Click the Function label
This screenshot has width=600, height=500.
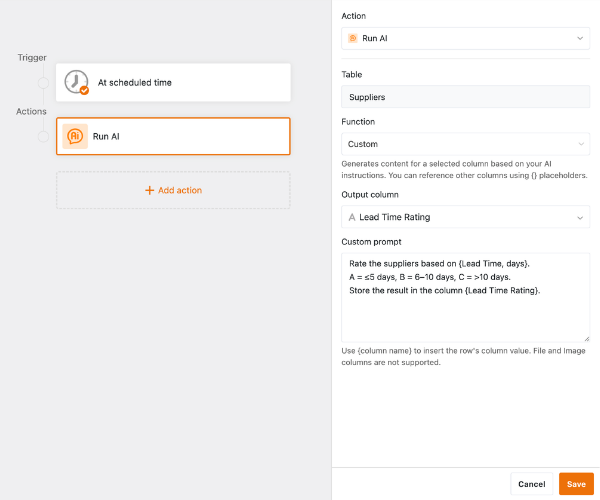[358, 122]
